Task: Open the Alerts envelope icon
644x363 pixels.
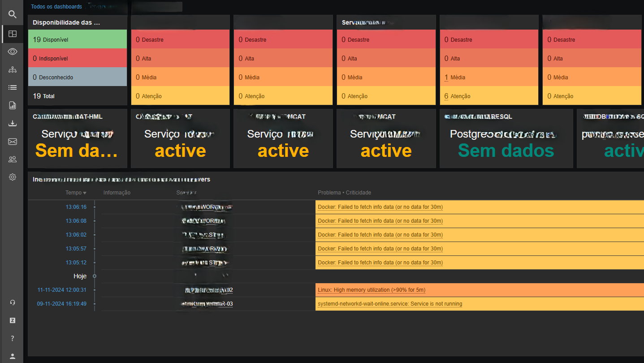Action: click(x=13, y=142)
